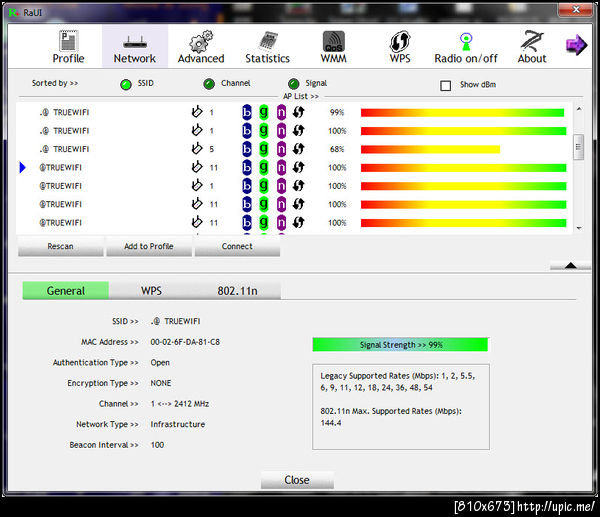Click the AP list scroll up arrow
This screenshot has height=517, width=600.
[x=579, y=109]
